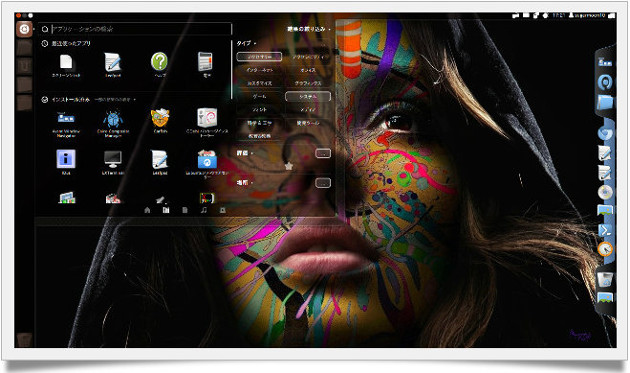
Task: Click the Ubuntu dash button in launcher
Action: 24,29
